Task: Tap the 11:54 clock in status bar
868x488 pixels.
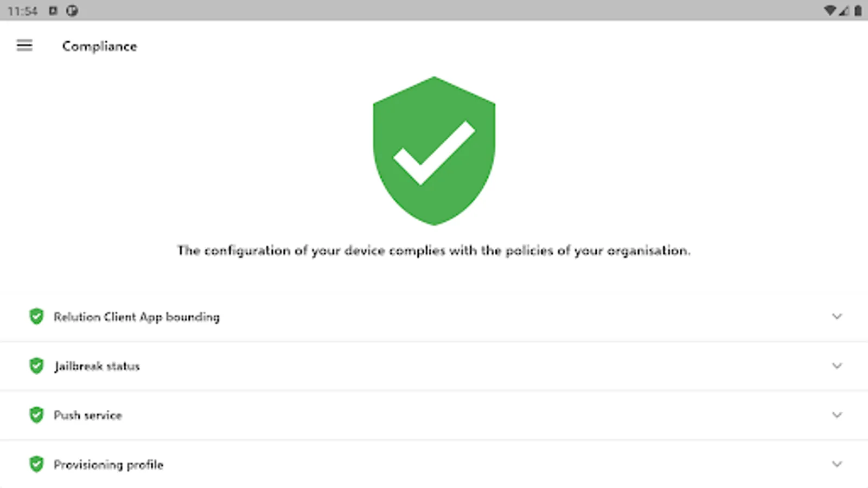Action: coord(23,11)
